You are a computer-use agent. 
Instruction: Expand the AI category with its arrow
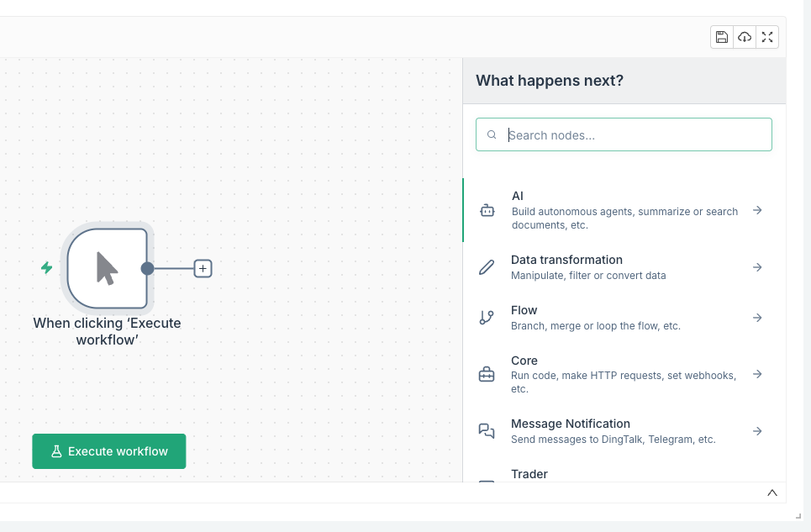757,210
